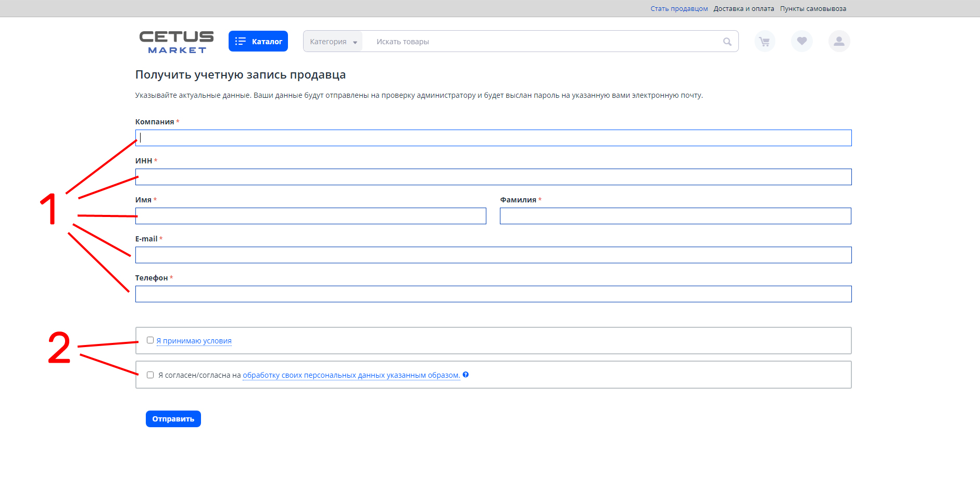Open Пункты самовывоза page
This screenshot has width=980, height=486.
pyautogui.click(x=813, y=9)
